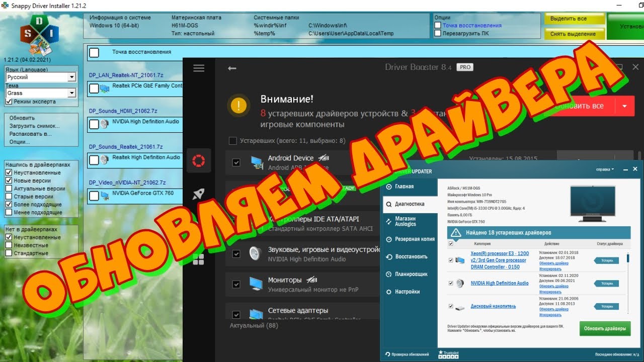Select NVIDIA GeForce GTX 760 driver checkbox

(x=94, y=196)
